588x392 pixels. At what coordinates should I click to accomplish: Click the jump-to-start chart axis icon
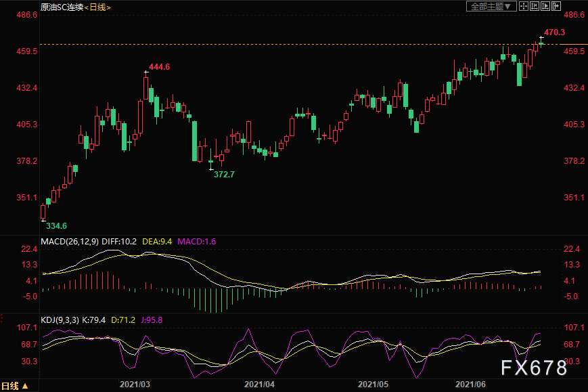535,6
